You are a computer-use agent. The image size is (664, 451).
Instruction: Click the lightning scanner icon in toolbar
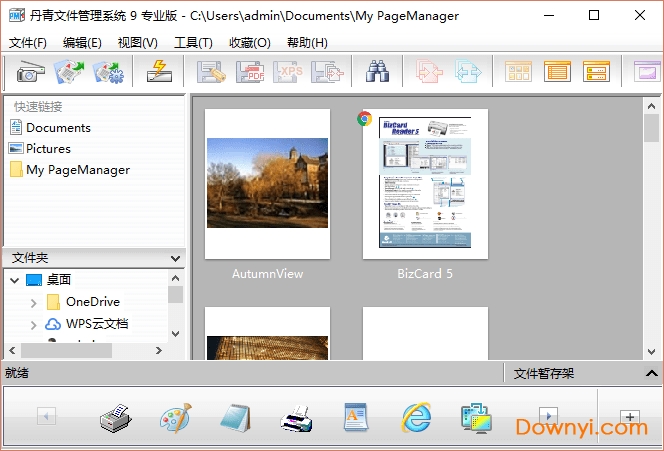(158, 72)
